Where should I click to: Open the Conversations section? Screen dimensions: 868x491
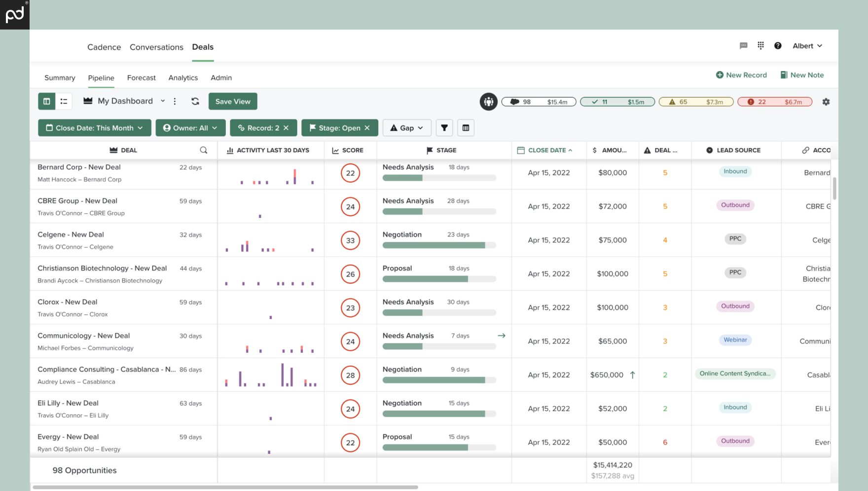tap(156, 47)
